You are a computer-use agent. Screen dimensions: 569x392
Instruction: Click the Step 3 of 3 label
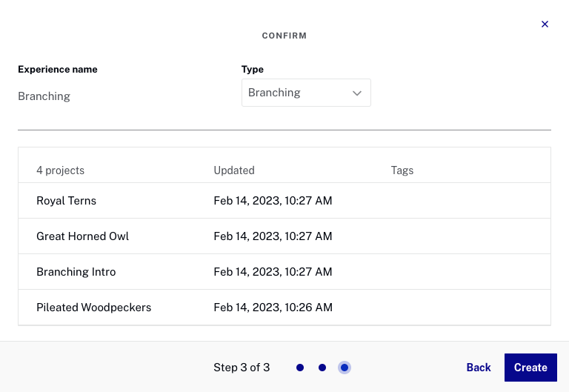[x=242, y=368]
